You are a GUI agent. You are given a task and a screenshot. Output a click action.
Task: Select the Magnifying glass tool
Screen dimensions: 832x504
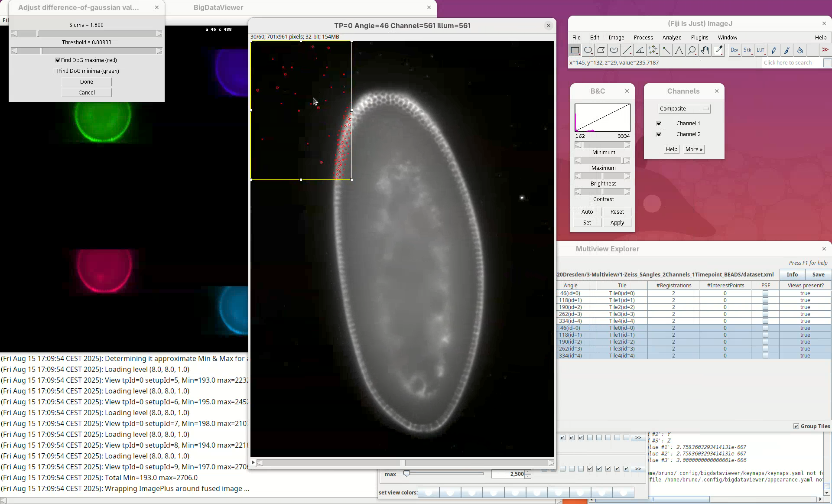[x=692, y=50]
